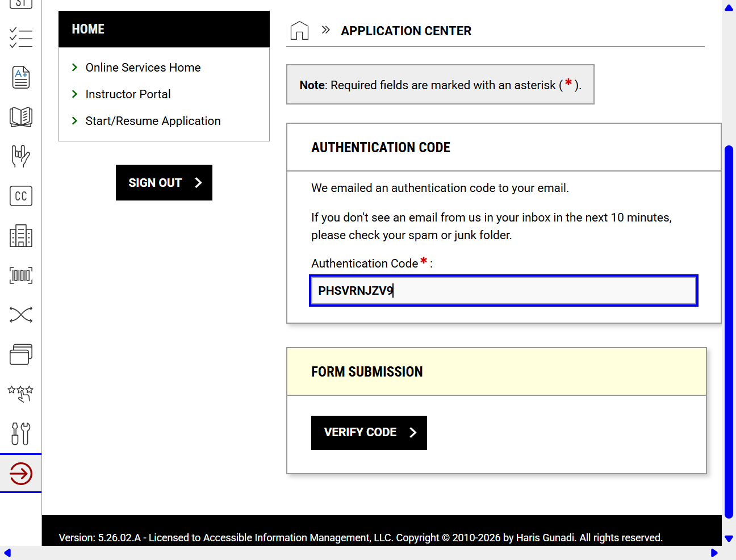Image resolution: width=736 pixels, height=560 pixels.
Task: Open the barcode scanner icon
Action: [21, 275]
